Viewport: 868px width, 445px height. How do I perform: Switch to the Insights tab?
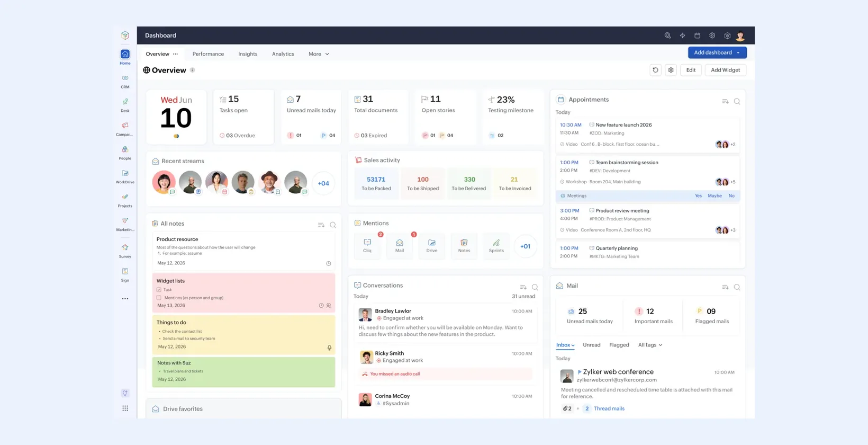pos(248,54)
